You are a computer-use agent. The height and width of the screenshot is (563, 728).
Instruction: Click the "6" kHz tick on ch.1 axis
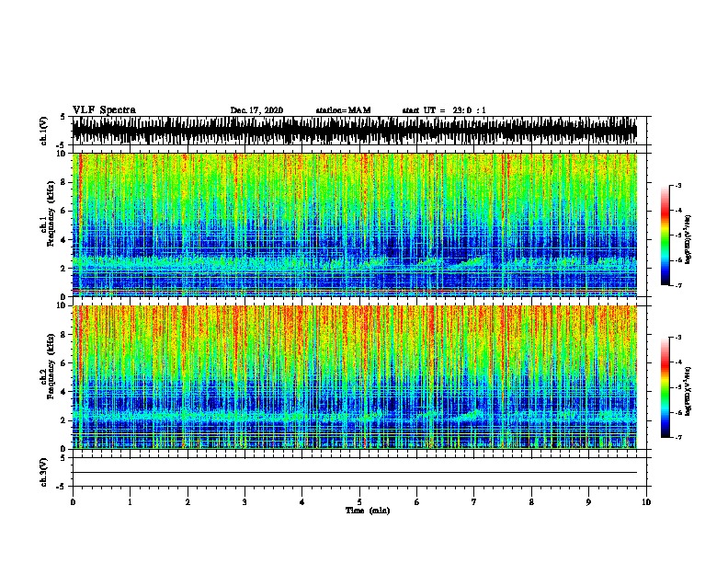point(63,211)
